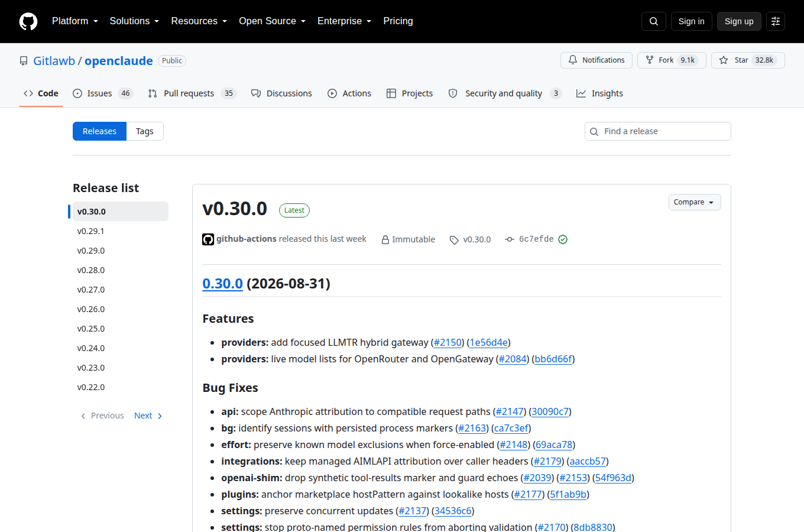Switch to the Pull requests tab
Image resolution: width=804 pixels, height=532 pixels.
[192, 93]
